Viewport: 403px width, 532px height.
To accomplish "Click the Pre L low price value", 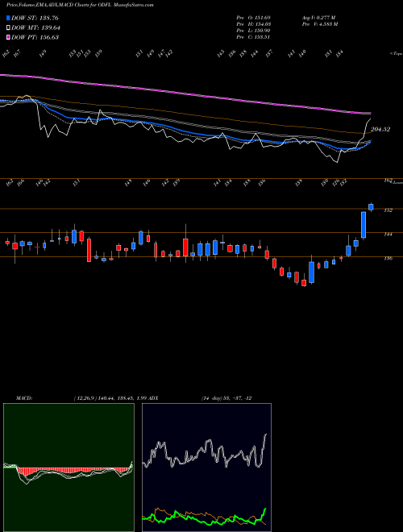I will click(x=253, y=31).
